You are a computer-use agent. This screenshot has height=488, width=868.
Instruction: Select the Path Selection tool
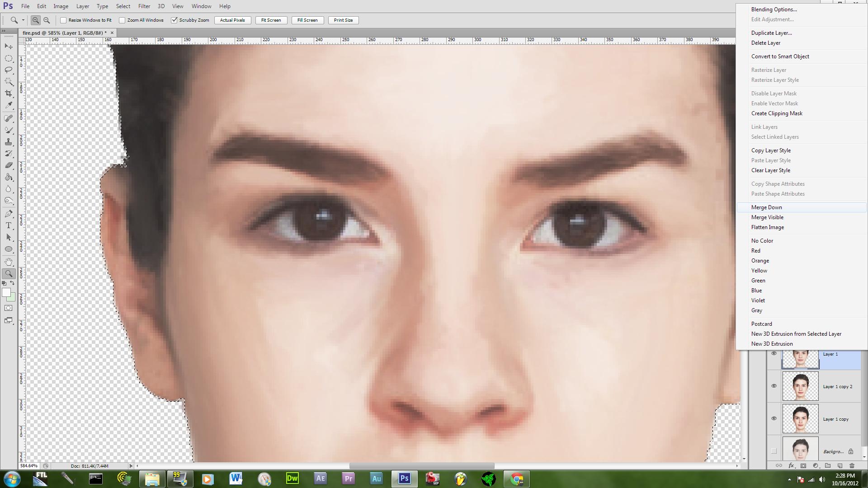coord(9,237)
